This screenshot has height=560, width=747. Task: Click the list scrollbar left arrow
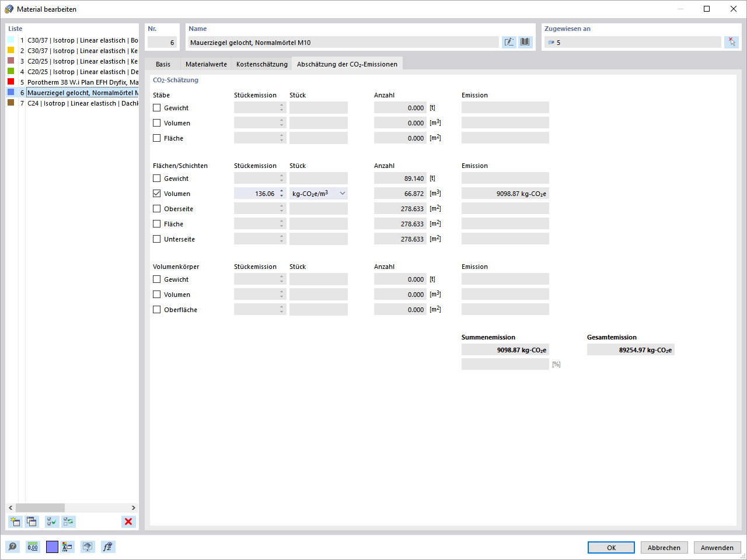[11, 508]
